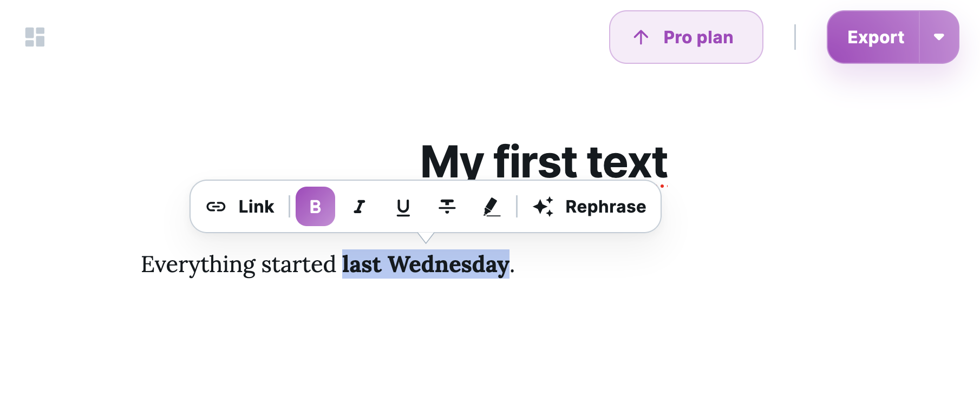The image size is (980, 396).
Task: Click the chain link icon
Action: tap(216, 207)
